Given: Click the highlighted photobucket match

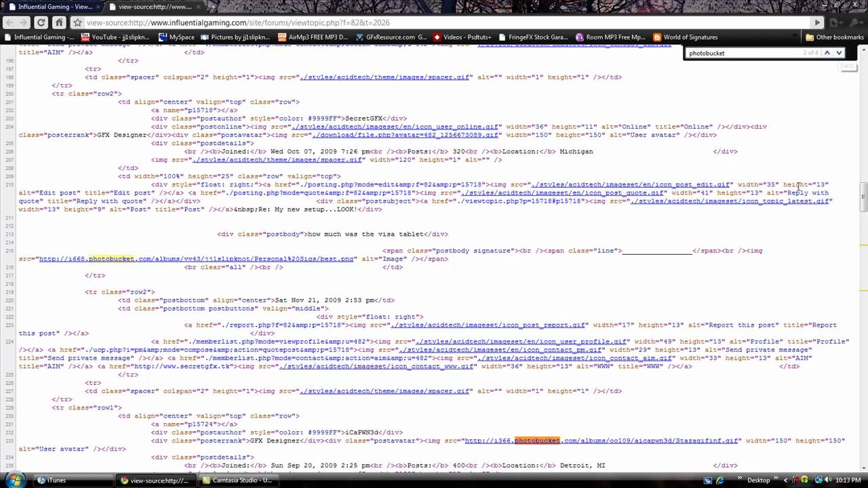Looking at the screenshot, I should point(537,441).
